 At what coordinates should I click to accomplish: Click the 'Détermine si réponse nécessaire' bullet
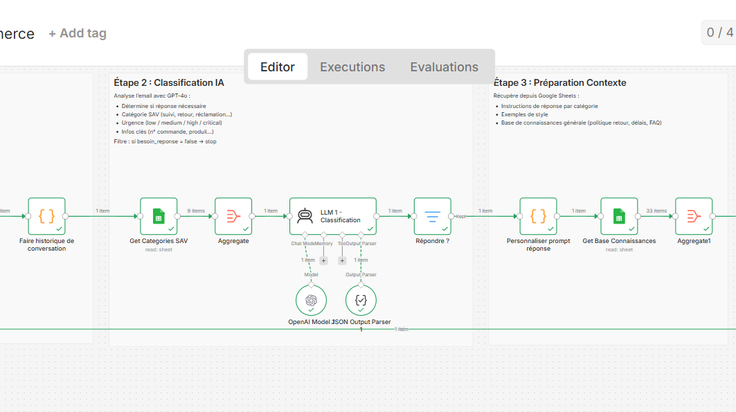tap(164, 106)
